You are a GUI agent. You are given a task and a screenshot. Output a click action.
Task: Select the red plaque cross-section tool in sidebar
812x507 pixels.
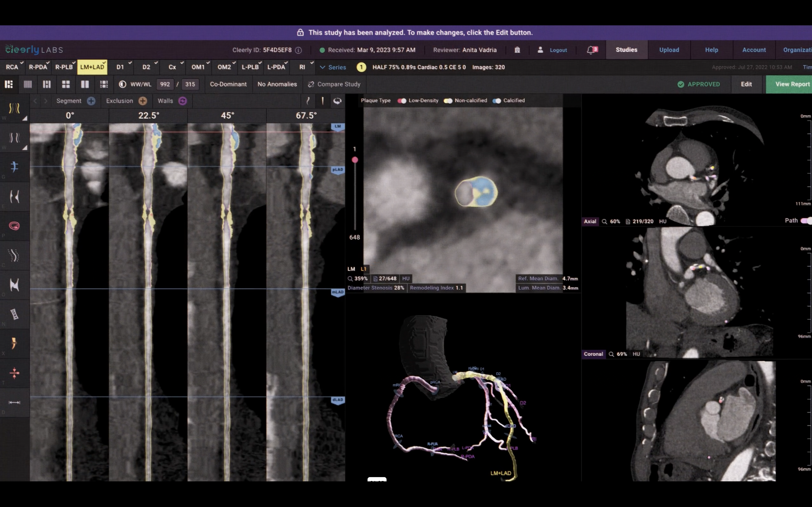14,226
